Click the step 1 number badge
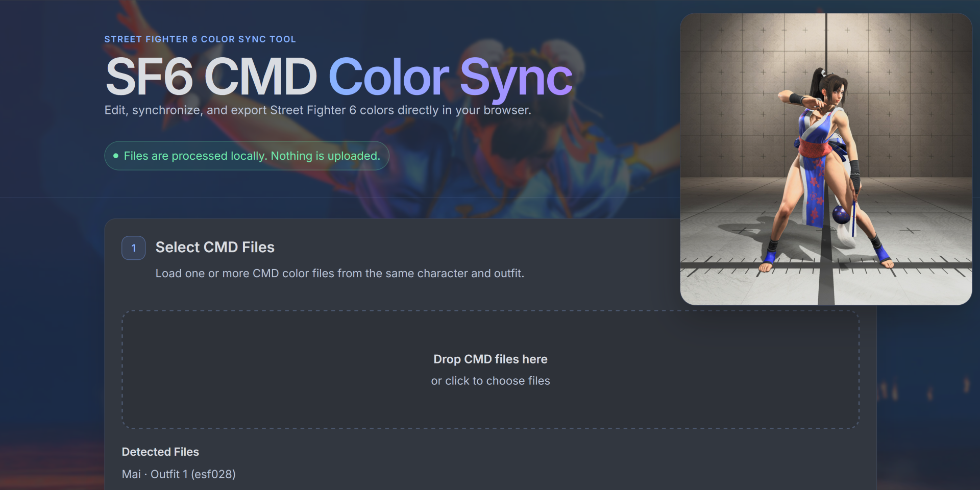 coord(134,248)
